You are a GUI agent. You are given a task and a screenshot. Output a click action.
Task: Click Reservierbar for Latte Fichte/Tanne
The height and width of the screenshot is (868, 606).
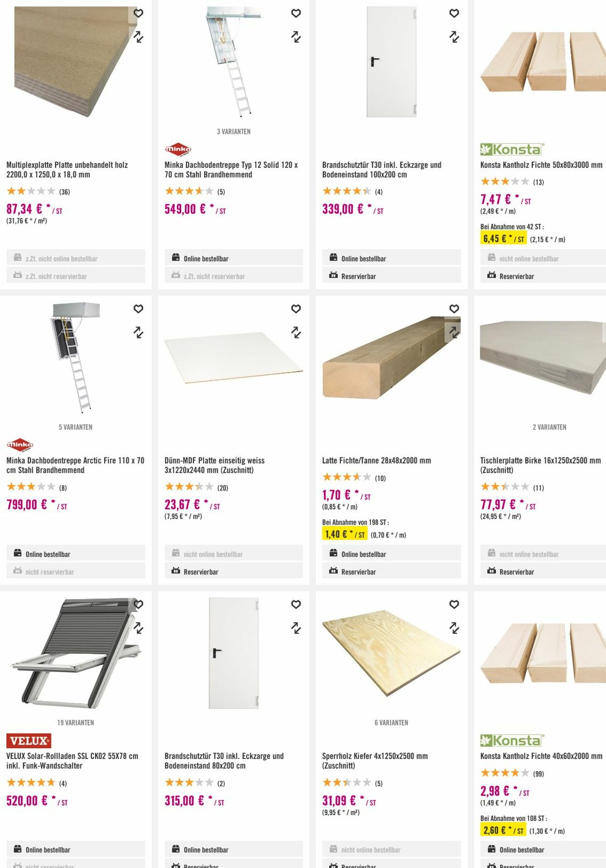391,572
